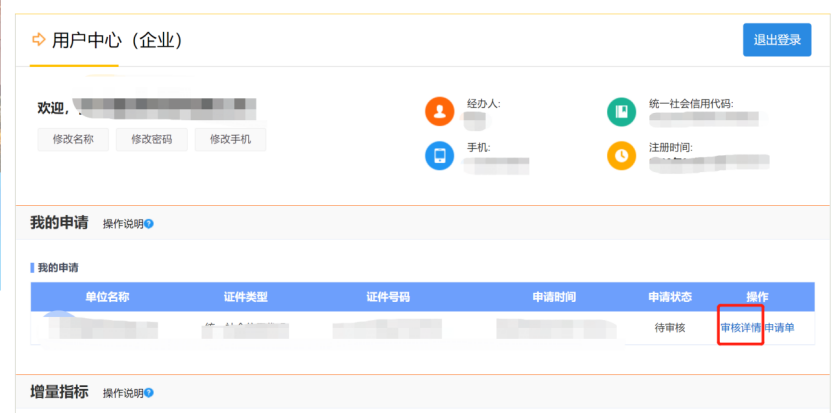
Task: Click the 申请状态 column header
Action: 669,297
